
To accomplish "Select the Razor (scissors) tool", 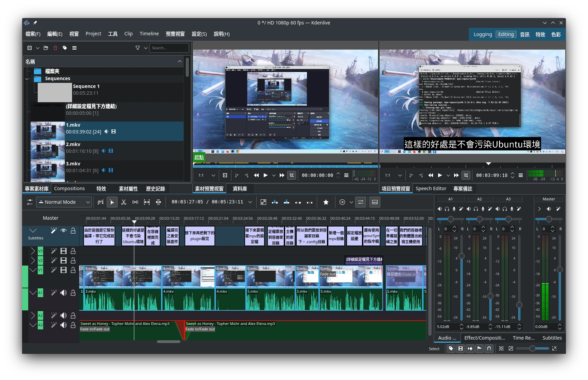I will coord(124,202).
